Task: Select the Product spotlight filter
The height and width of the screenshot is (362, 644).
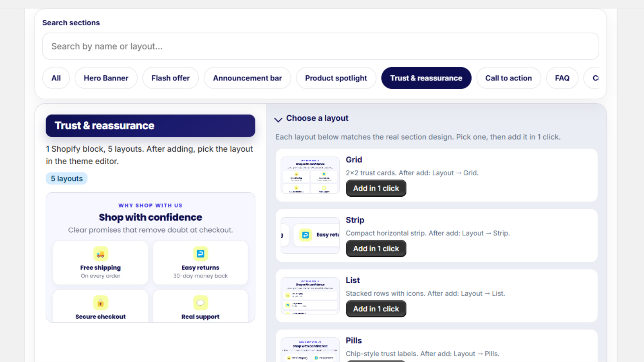Action: pyautogui.click(x=336, y=78)
